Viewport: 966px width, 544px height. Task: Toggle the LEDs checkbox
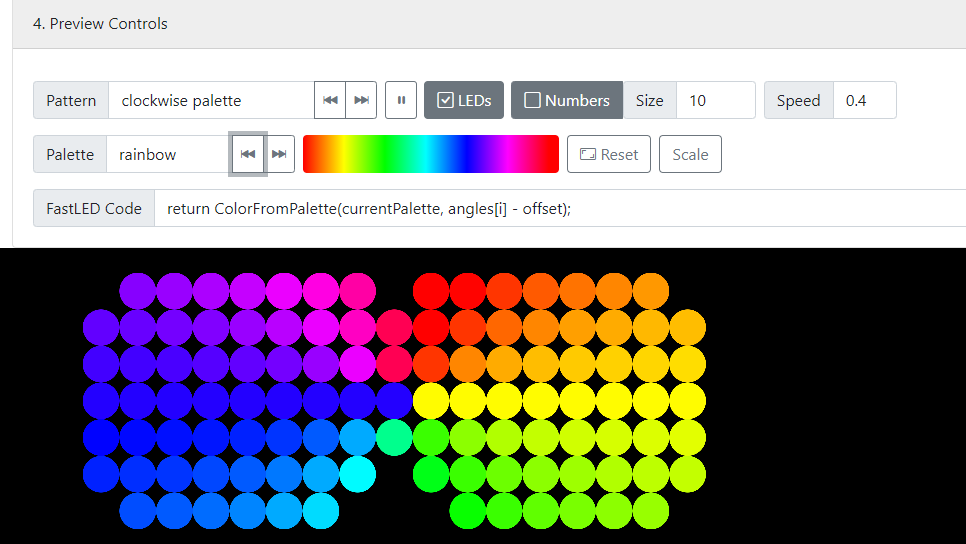tap(446, 100)
